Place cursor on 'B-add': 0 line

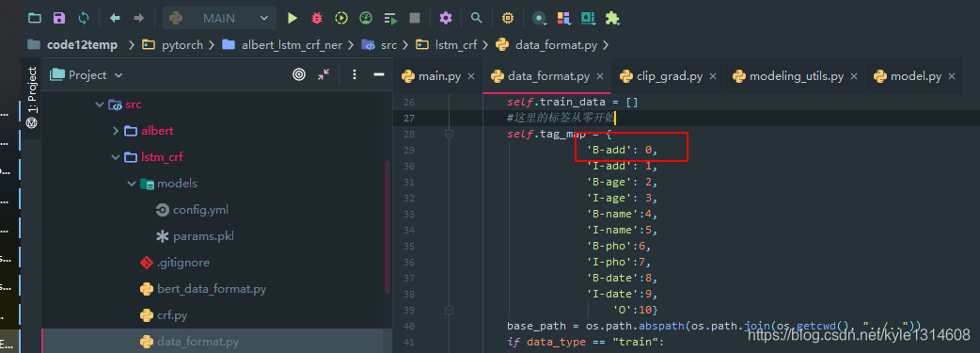(x=622, y=151)
